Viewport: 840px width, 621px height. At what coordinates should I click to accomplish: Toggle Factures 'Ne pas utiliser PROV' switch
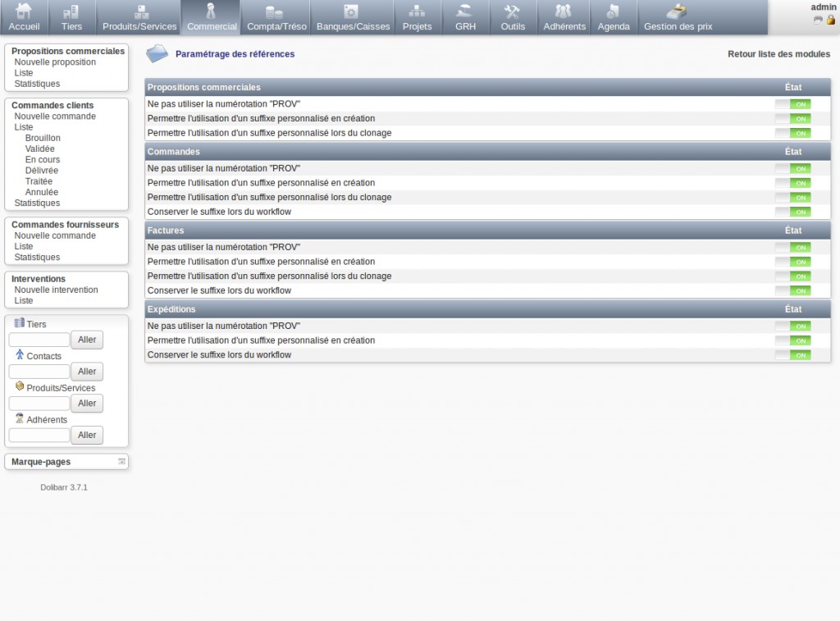pyautogui.click(x=793, y=247)
